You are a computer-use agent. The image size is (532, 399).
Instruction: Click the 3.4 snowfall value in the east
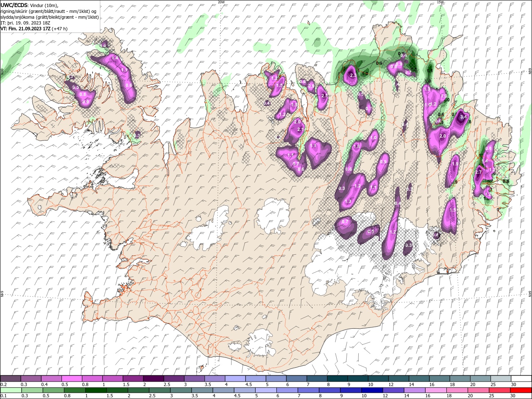click(x=463, y=117)
